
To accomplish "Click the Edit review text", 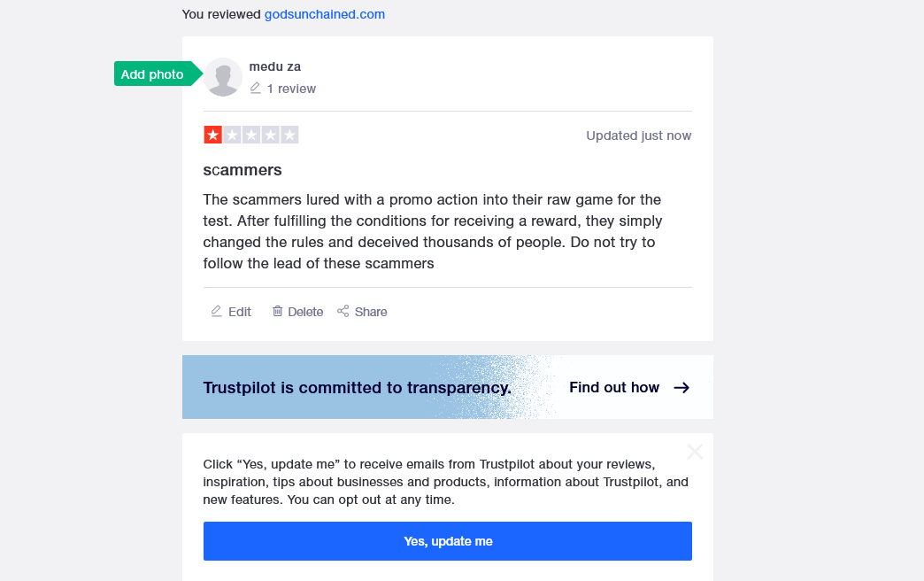I will [239, 312].
